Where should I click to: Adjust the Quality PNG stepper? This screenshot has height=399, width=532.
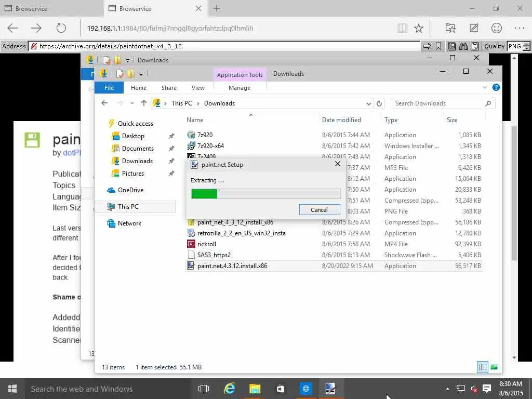(x=527, y=46)
